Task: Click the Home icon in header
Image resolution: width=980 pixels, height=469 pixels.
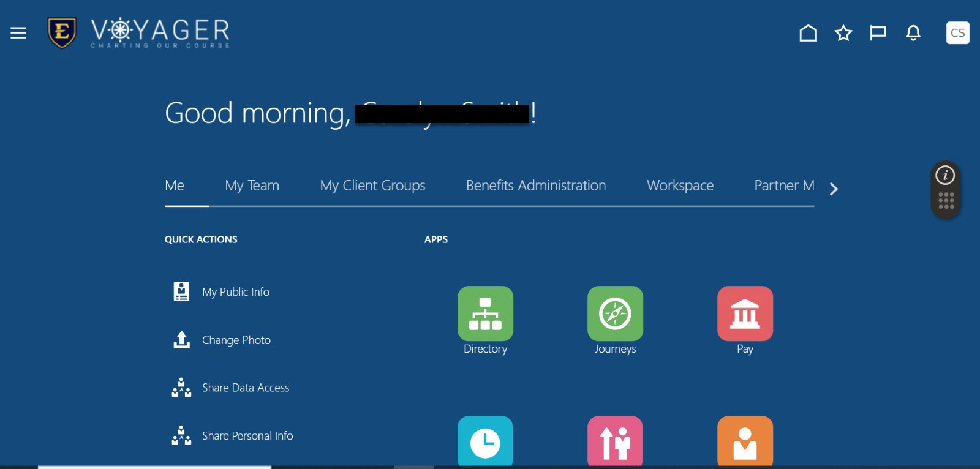Action: point(808,33)
